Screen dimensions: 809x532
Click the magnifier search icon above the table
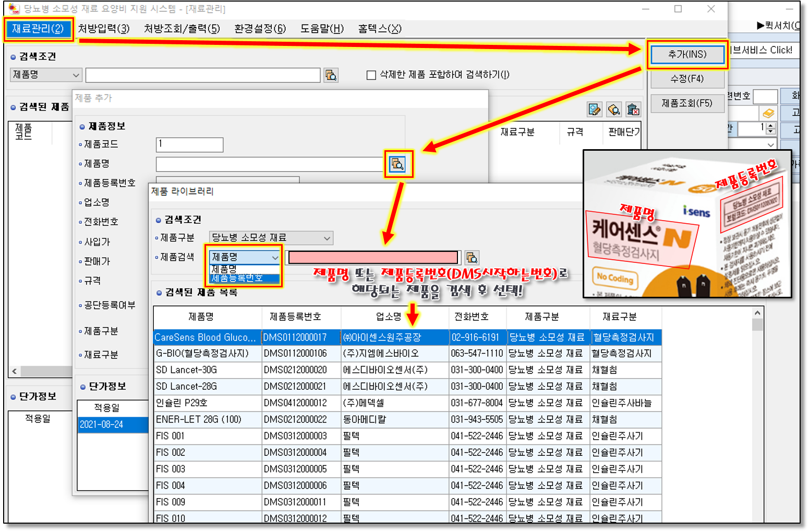[614, 110]
